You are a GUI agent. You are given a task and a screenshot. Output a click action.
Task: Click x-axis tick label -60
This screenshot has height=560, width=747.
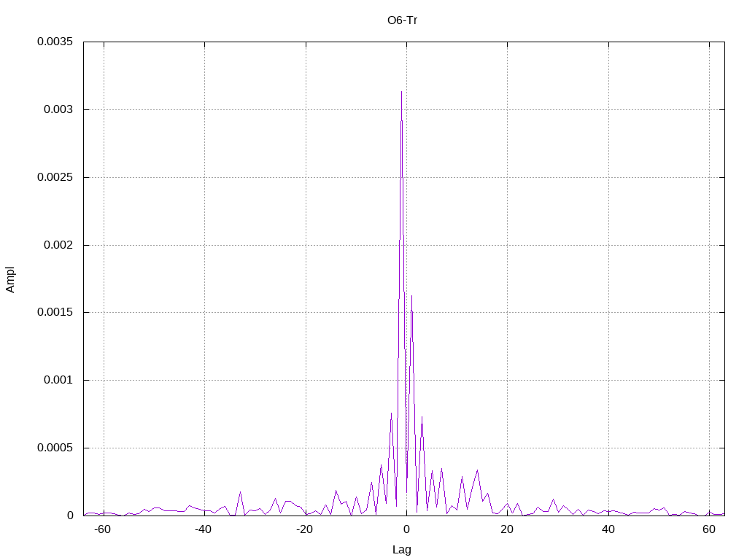(102, 529)
